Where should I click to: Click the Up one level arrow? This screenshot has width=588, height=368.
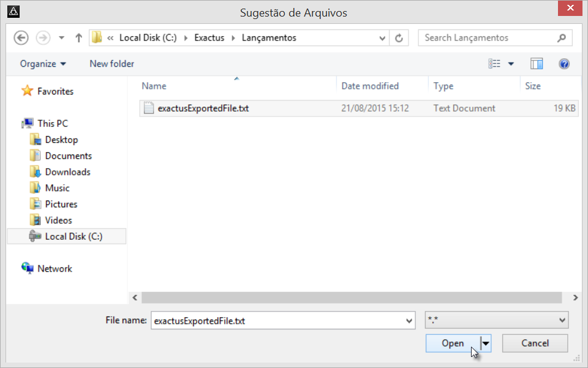click(78, 38)
